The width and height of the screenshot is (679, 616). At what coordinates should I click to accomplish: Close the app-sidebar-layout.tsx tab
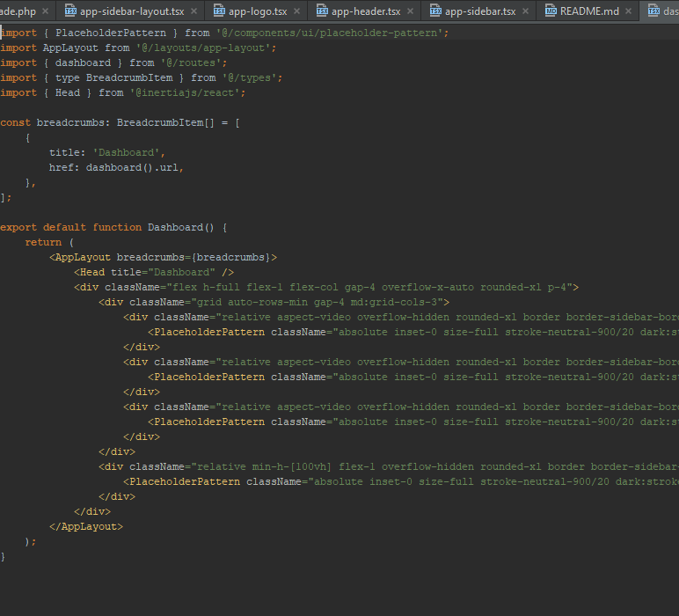pyautogui.click(x=193, y=11)
